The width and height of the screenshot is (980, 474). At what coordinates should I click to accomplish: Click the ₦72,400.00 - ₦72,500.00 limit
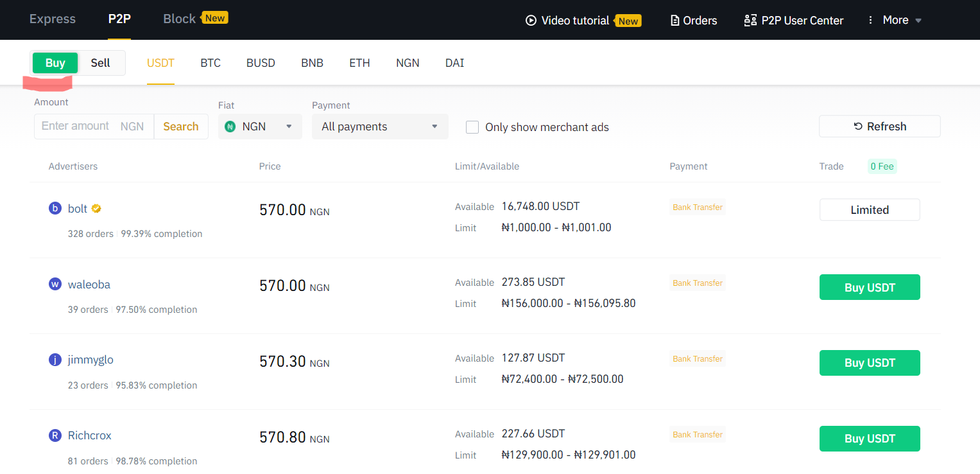pyautogui.click(x=562, y=379)
